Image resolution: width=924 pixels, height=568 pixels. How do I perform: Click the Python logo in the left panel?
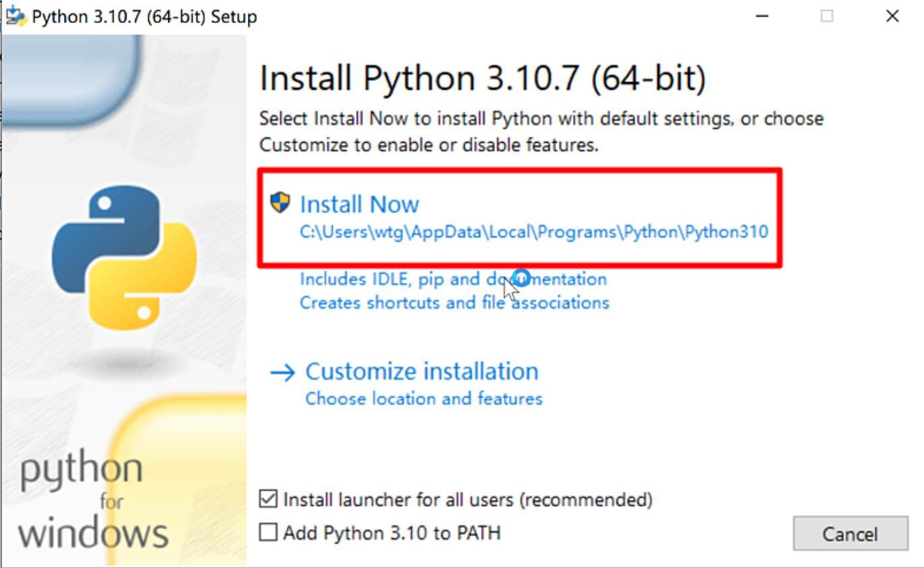[x=124, y=258]
